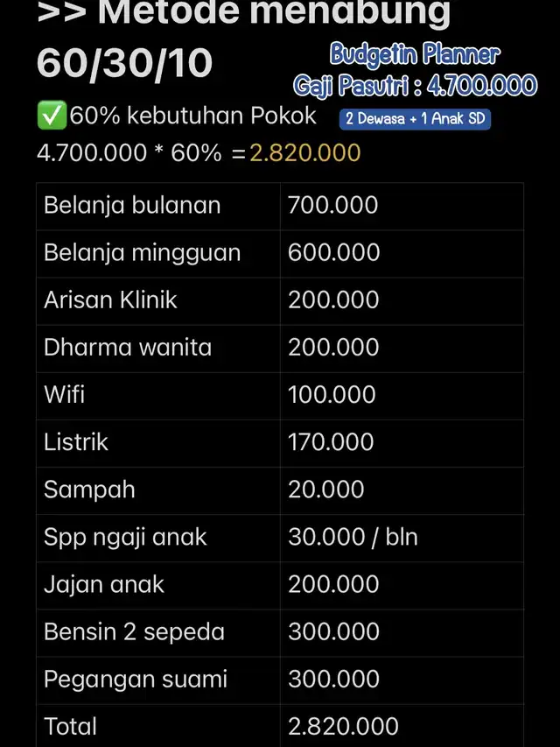Select the 'Budgetin Planner' title text
Viewport: 560px width, 747px height.
point(415,53)
